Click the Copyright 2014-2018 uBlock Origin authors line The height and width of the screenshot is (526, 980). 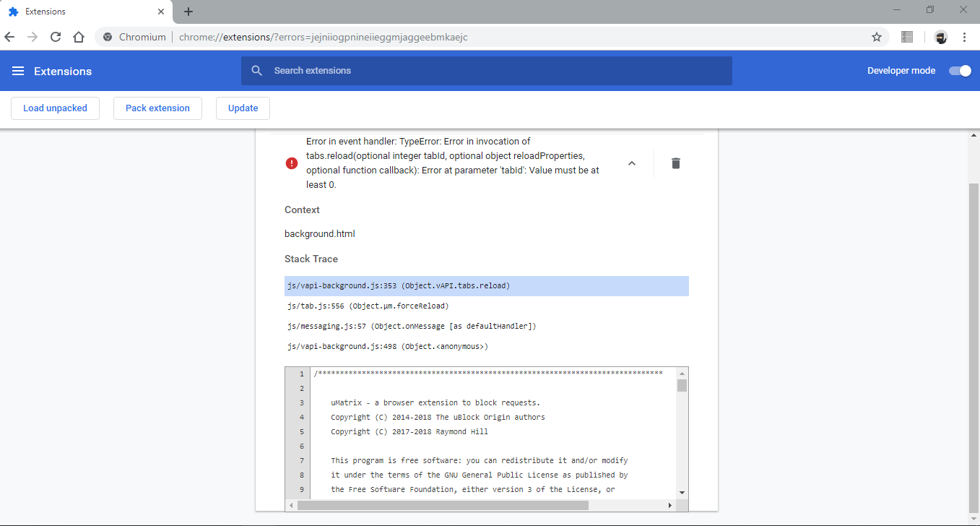[x=438, y=417]
